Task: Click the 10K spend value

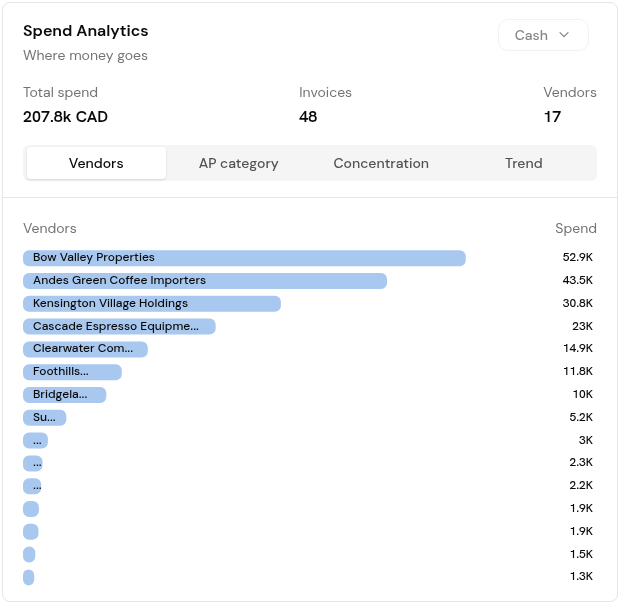Action: (582, 394)
